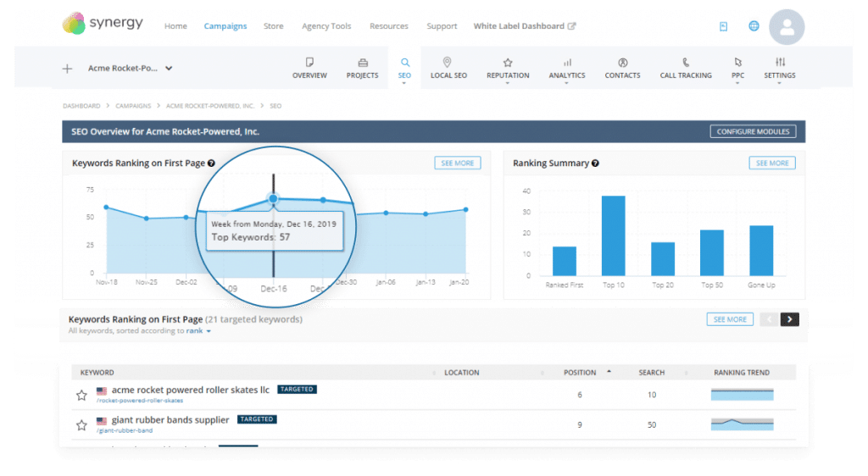868x476 pixels.
Task: Click the Configure Modules button
Action: click(753, 131)
